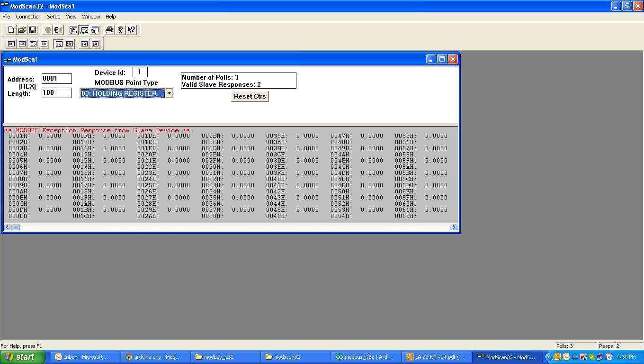644x364 pixels.
Task: Switch to LA 25-NP v14.pdf taskbar item
Action: 436,357
